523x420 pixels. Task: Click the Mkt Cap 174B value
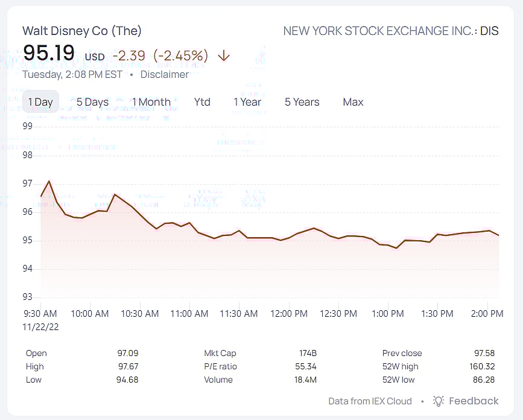(x=308, y=353)
